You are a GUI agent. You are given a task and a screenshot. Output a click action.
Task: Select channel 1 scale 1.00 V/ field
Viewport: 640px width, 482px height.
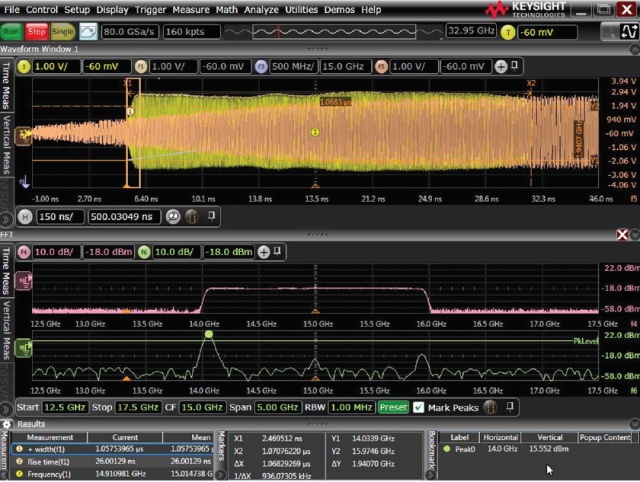click(x=56, y=67)
